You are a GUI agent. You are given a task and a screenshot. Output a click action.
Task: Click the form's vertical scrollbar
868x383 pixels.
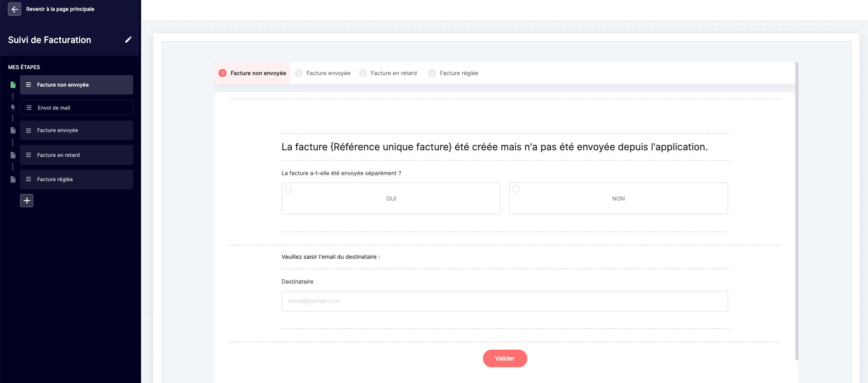click(797, 211)
